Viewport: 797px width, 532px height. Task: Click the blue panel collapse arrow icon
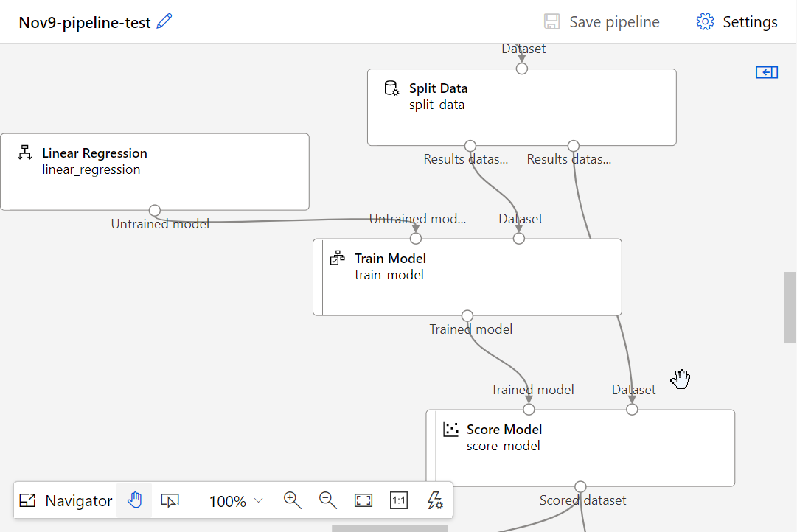tap(767, 72)
